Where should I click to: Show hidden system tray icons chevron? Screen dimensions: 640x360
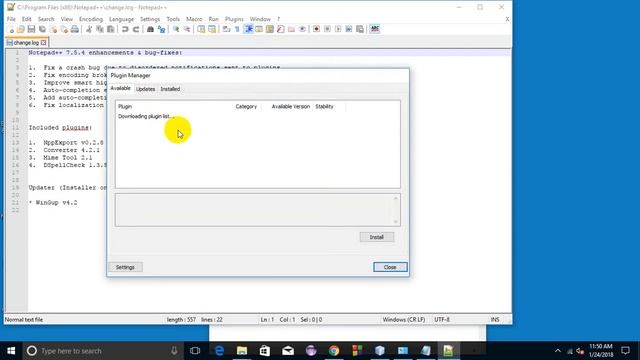(x=558, y=351)
